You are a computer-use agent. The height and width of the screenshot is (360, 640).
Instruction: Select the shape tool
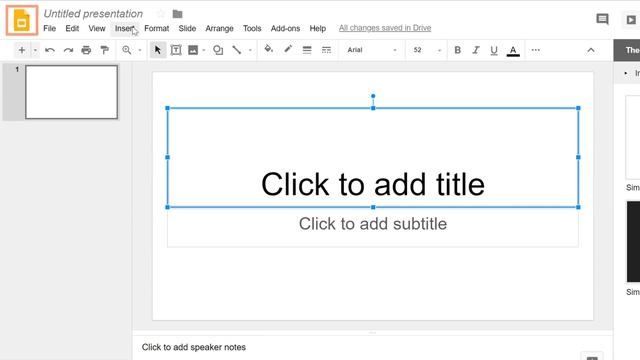(x=218, y=50)
